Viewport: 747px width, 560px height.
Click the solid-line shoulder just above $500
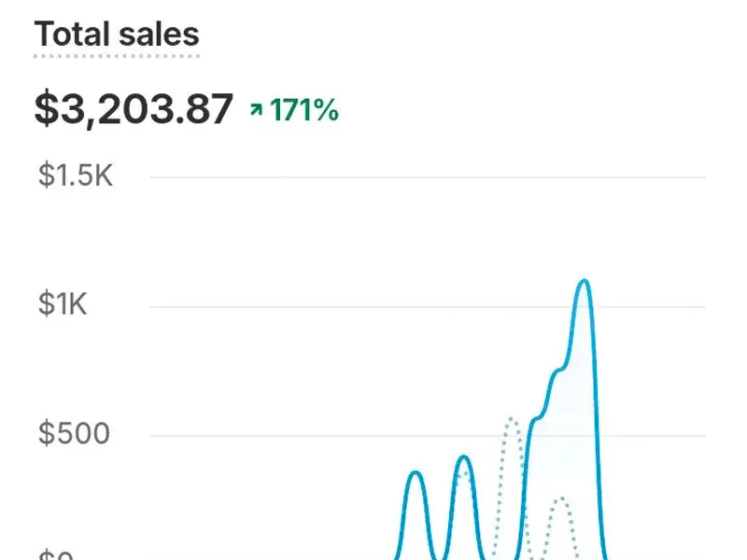point(535,420)
